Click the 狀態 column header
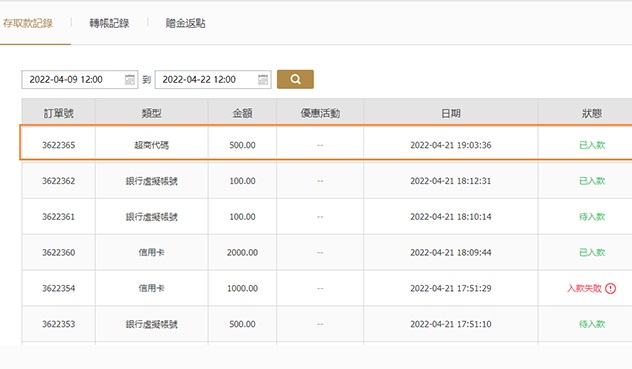 coord(592,113)
